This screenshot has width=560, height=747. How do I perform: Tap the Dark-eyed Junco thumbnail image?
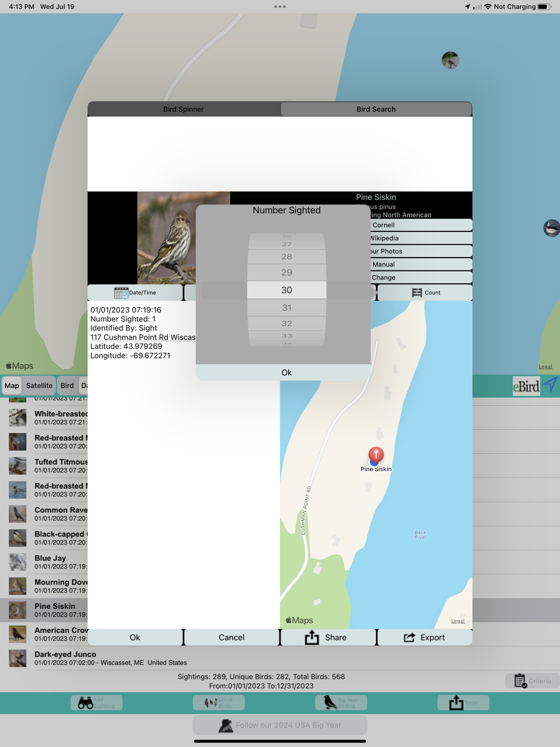(17, 658)
